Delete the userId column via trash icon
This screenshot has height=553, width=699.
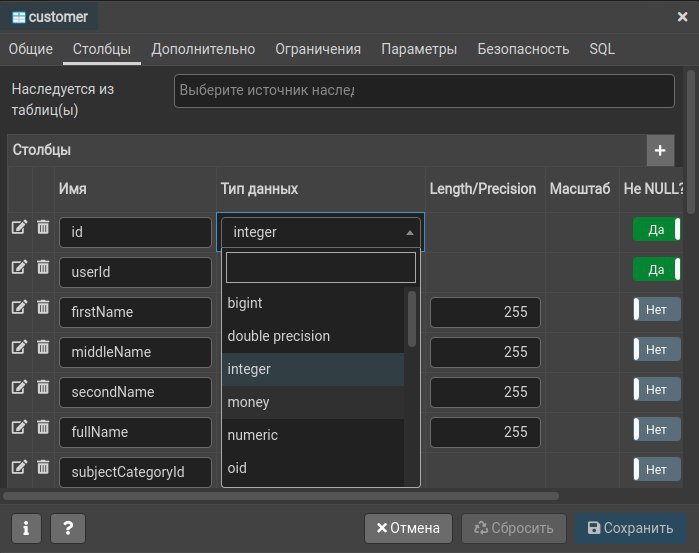(x=43, y=267)
